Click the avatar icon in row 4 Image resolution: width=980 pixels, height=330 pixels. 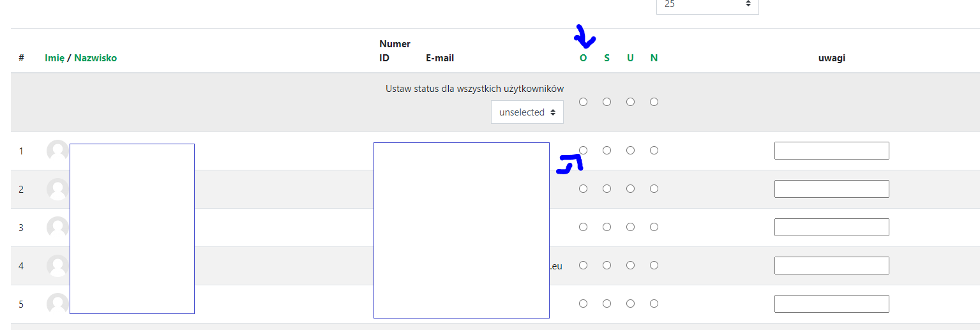[x=58, y=266]
